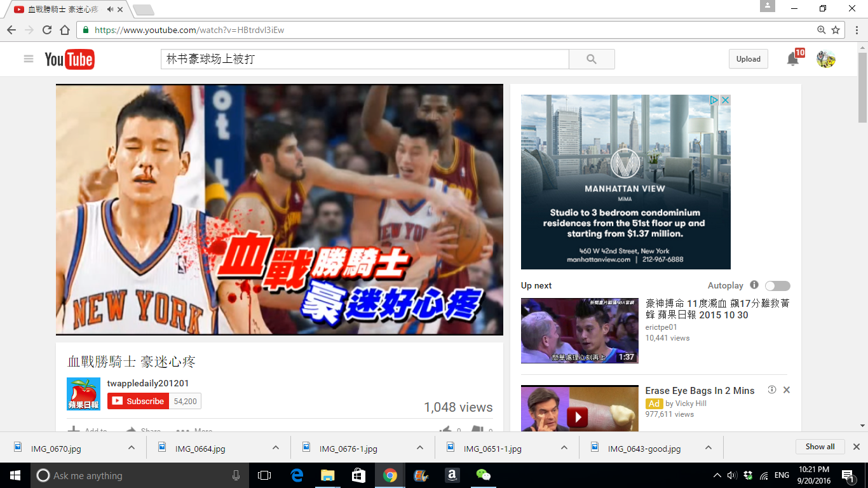Open the Up next video thumbnail

click(x=580, y=330)
